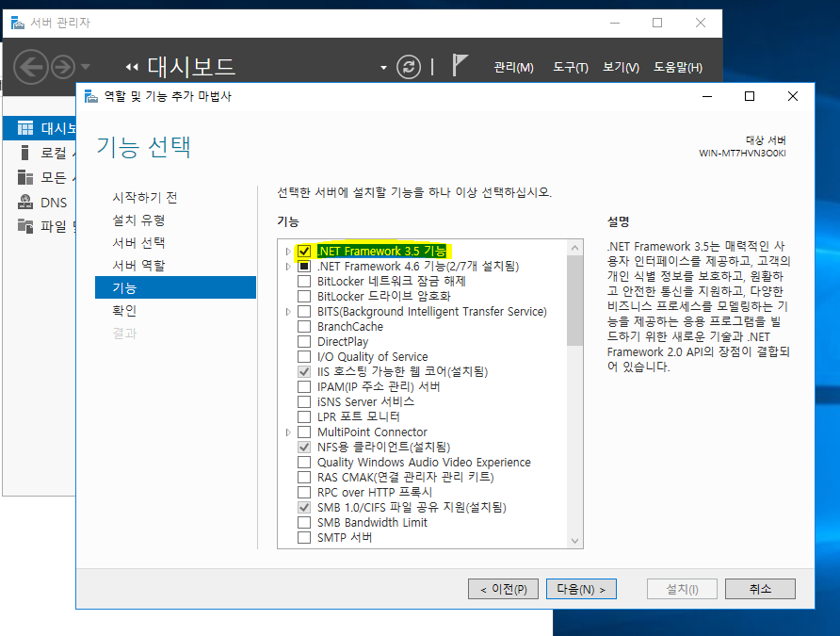The width and height of the screenshot is (840, 636).
Task: Enable the BITS checkbox
Action: (x=304, y=311)
